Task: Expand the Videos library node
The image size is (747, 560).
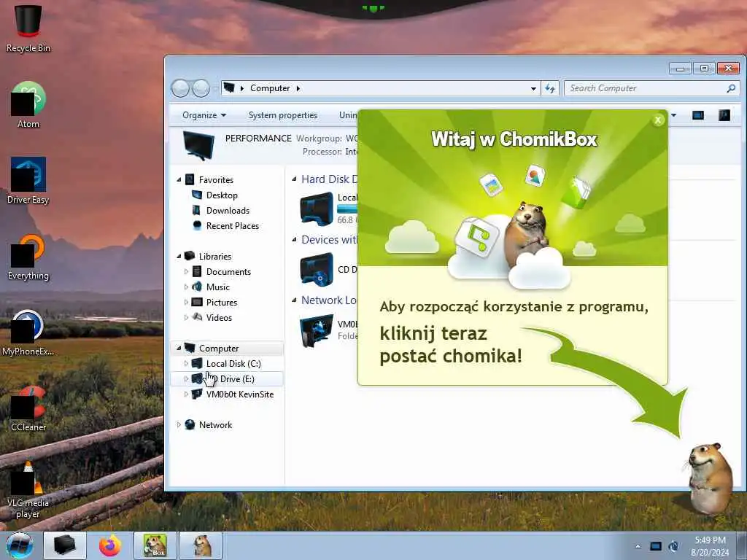Action: pyautogui.click(x=186, y=317)
